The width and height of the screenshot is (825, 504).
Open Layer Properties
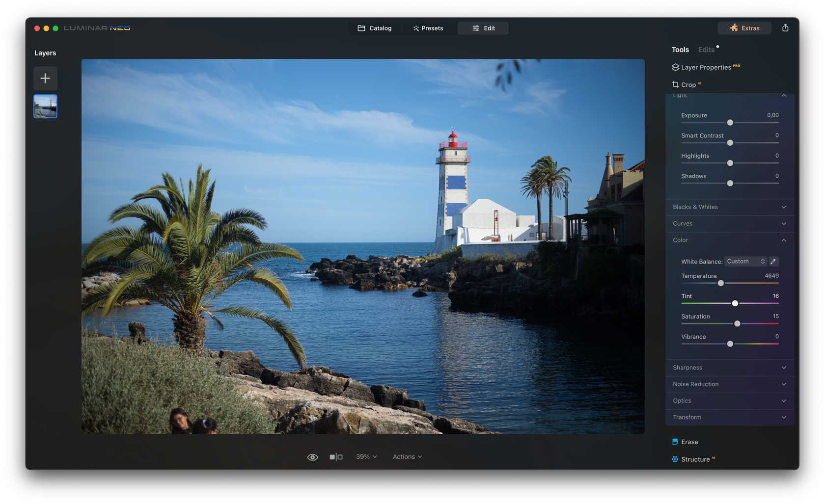705,67
